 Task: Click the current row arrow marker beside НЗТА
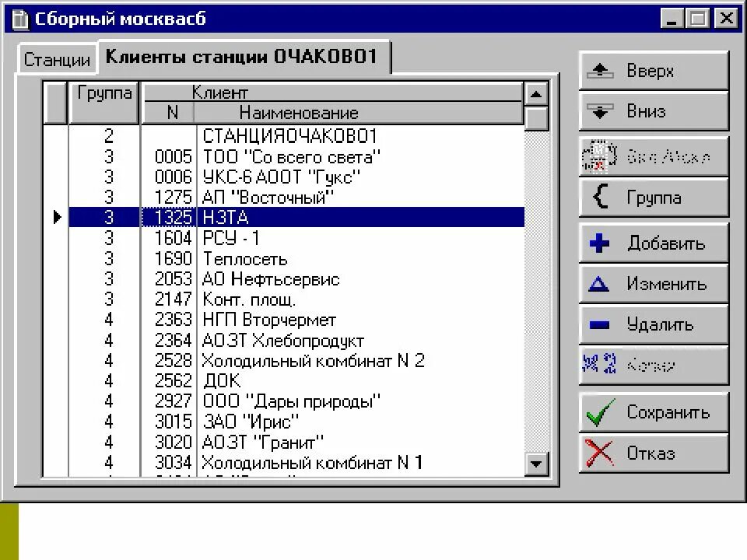point(57,217)
